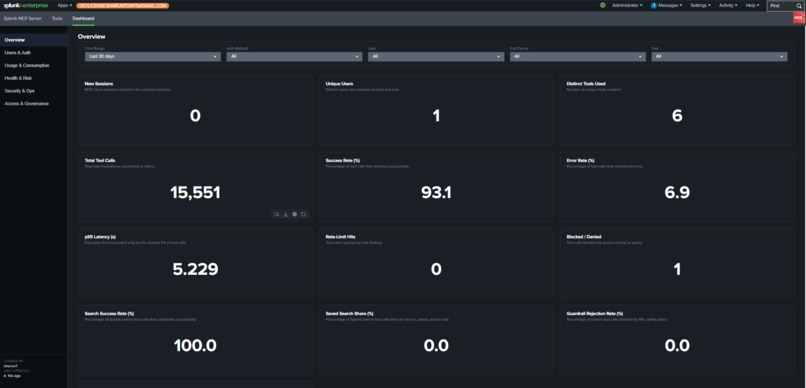
Task: Open the Activity menu
Action: coord(728,5)
